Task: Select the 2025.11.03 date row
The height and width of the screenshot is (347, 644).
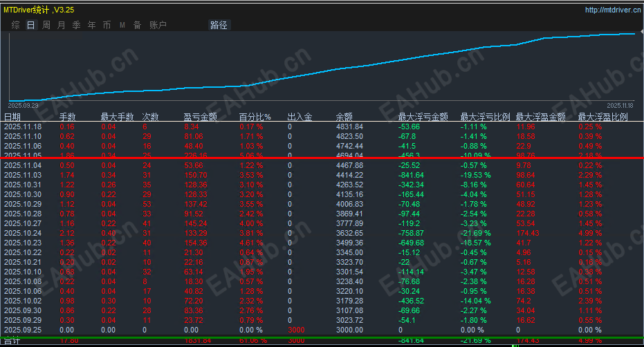Action: point(322,175)
